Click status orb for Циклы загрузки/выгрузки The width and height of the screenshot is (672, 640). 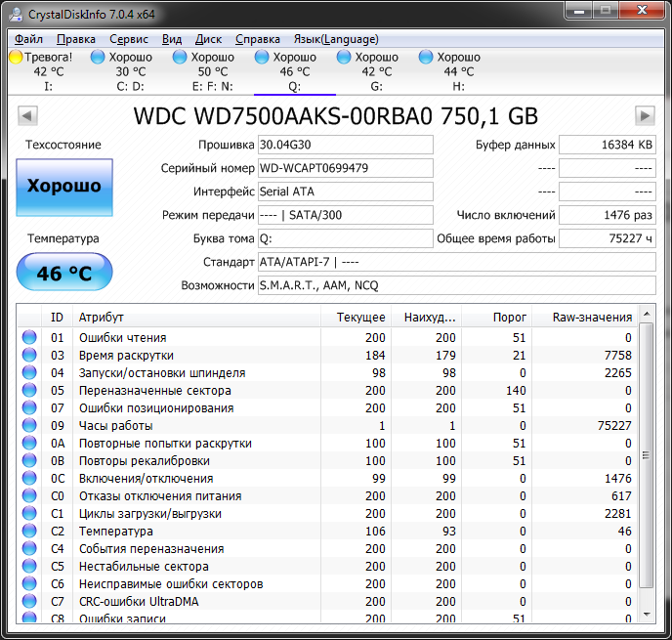tap(29, 513)
